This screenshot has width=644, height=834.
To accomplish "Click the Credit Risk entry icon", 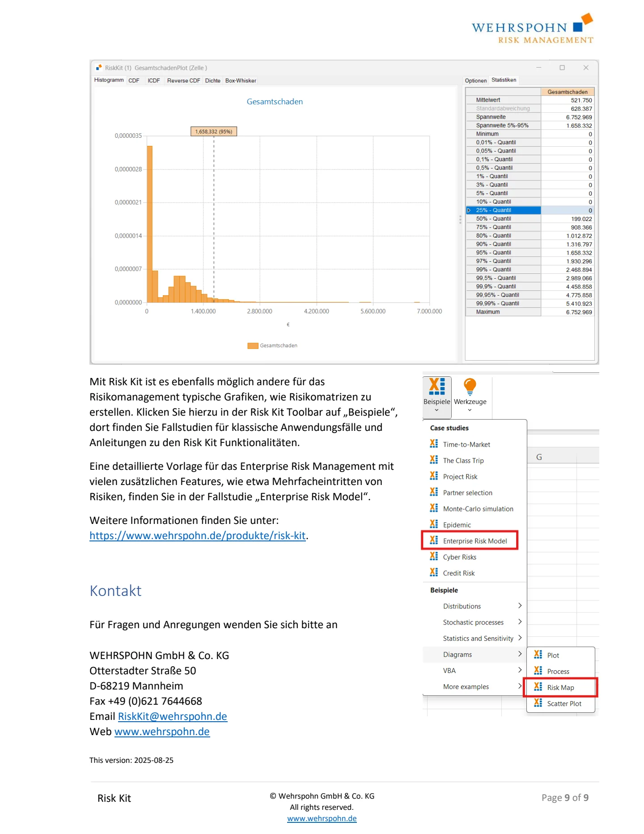I will click(x=434, y=573).
